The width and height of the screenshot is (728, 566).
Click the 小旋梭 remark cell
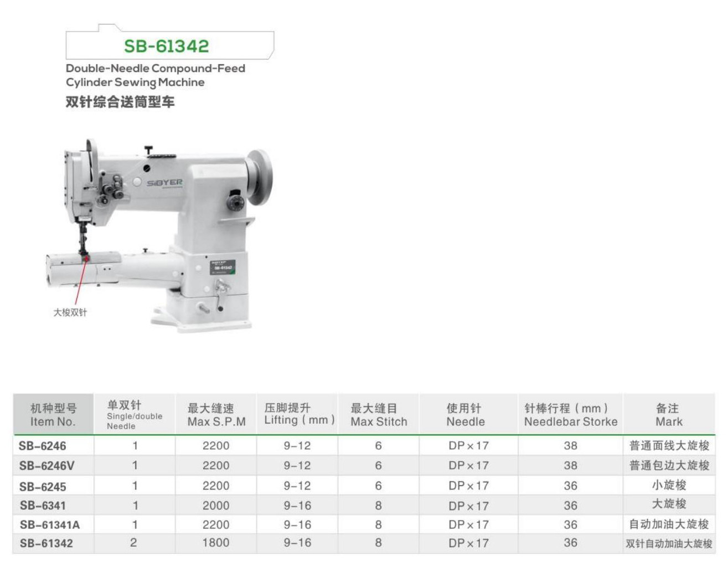pos(669,485)
